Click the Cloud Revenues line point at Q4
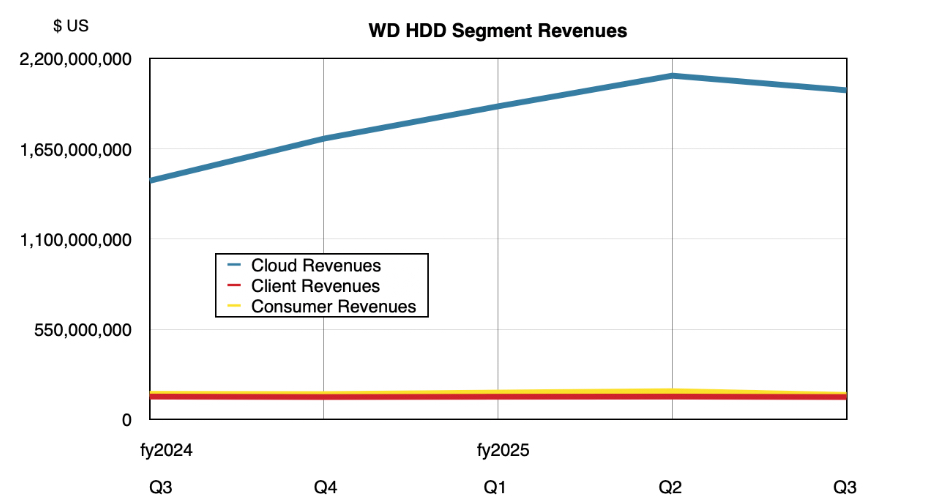The width and height of the screenshot is (950, 503). [x=324, y=139]
